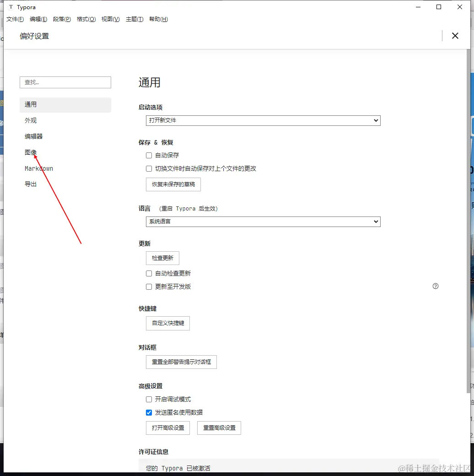
Task: Click the 检查更新 button
Action: click(x=163, y=258)
